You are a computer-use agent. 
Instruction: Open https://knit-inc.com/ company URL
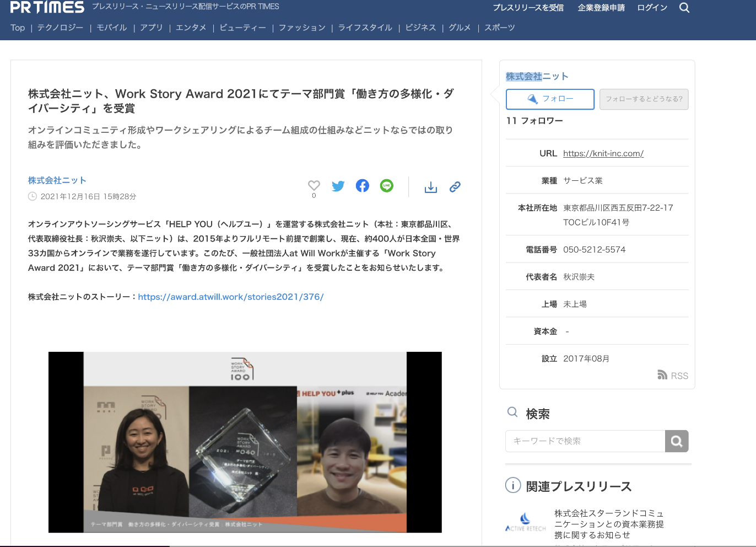(603, 153)
